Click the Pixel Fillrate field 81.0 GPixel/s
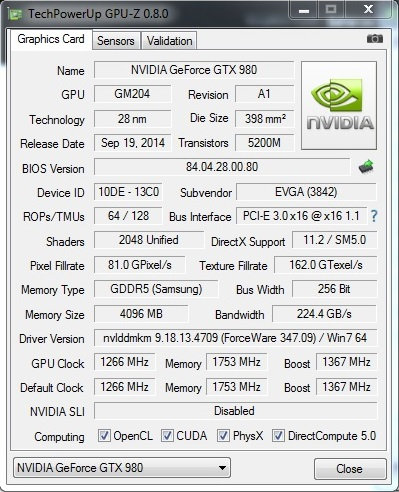Image resolution: width=399 pixels, height=492 pixels. click(x=140, y=265)
